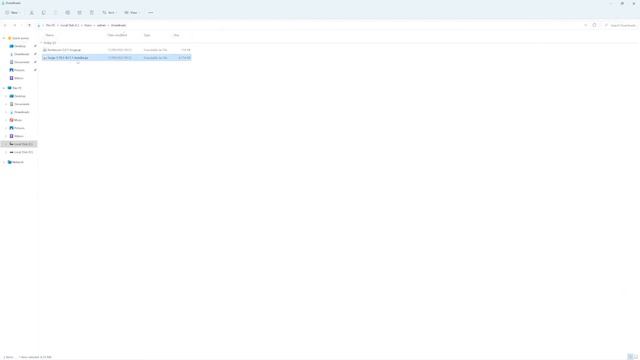640x360 pixels.
Task: Click the Cut scissors icon
Action: [x=31, y=13]
